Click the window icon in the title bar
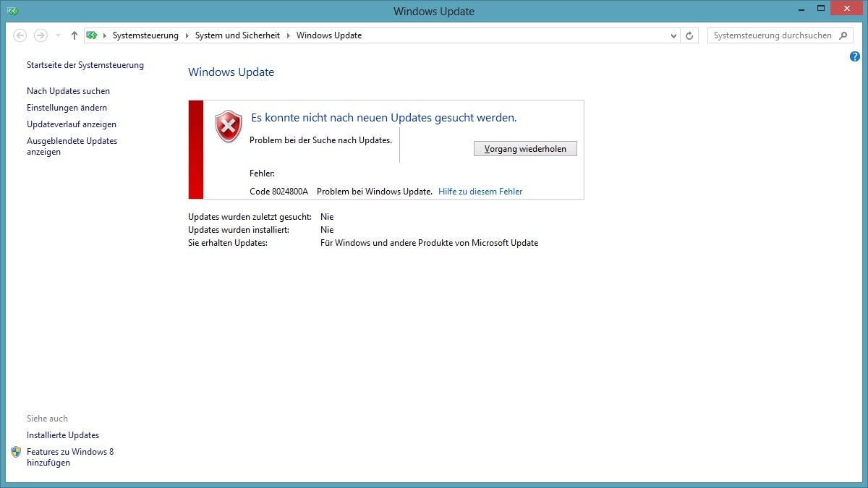Viewport: 868px width, 488px height. pos(12,11)
